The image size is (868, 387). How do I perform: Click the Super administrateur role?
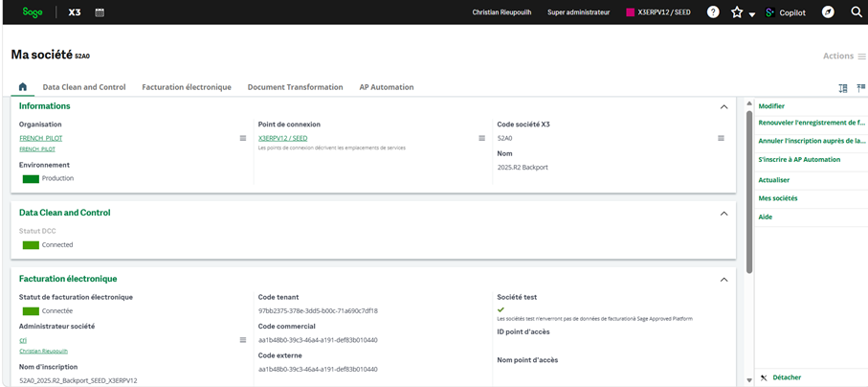pyautogui.click(x=578, y=12)
